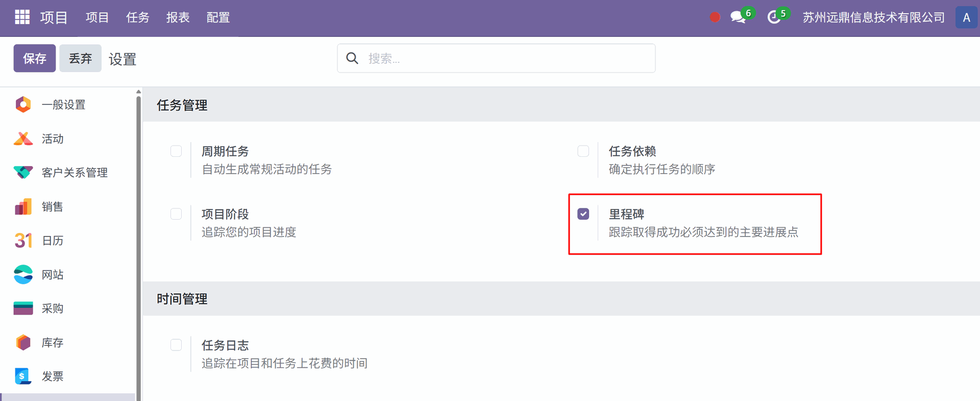
Task: Enable the 周期任务 checkbox
Action: pyautogui.click(x=176, y=151)
